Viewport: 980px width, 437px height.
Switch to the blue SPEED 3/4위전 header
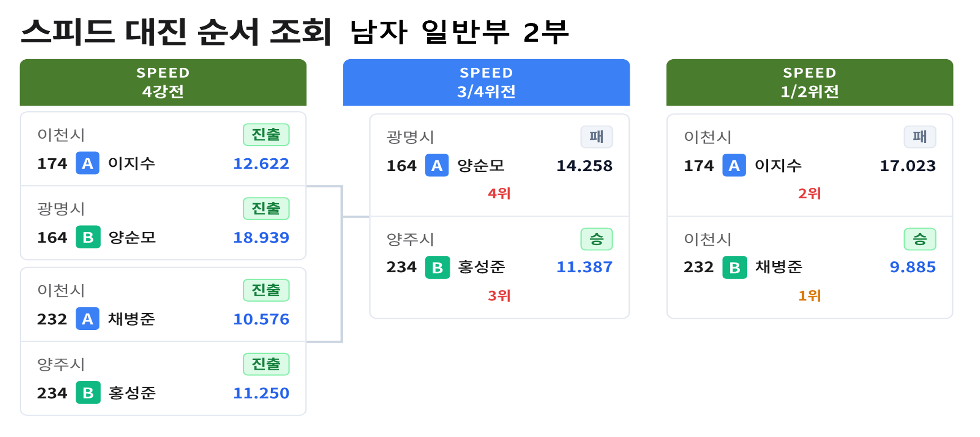pyautogui.click(x=486, y=82)
